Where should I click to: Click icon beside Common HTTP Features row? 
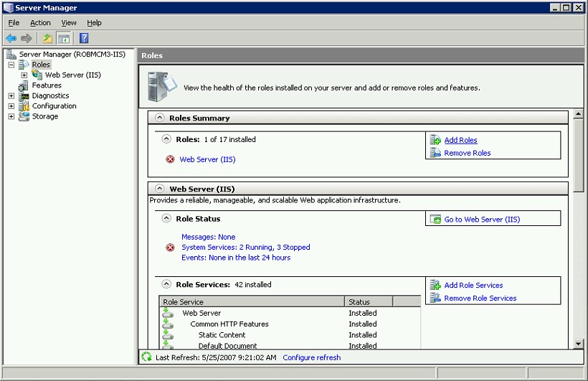[x=168, y=324]
